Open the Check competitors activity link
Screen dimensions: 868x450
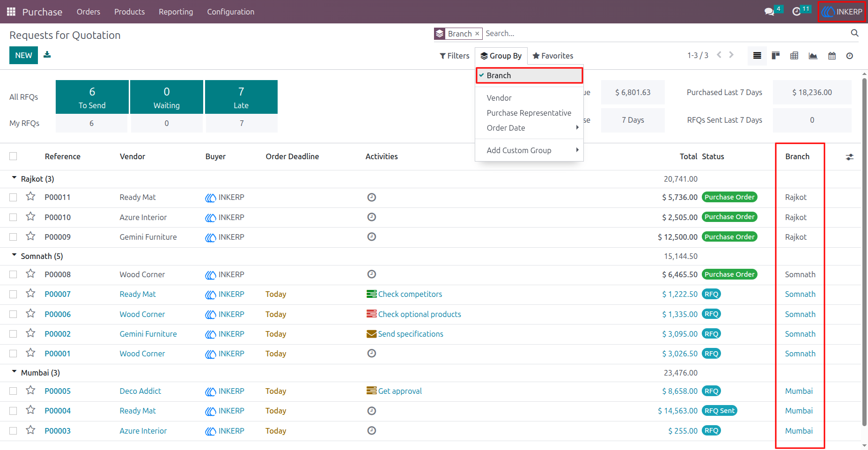click(x=410, y=294)
